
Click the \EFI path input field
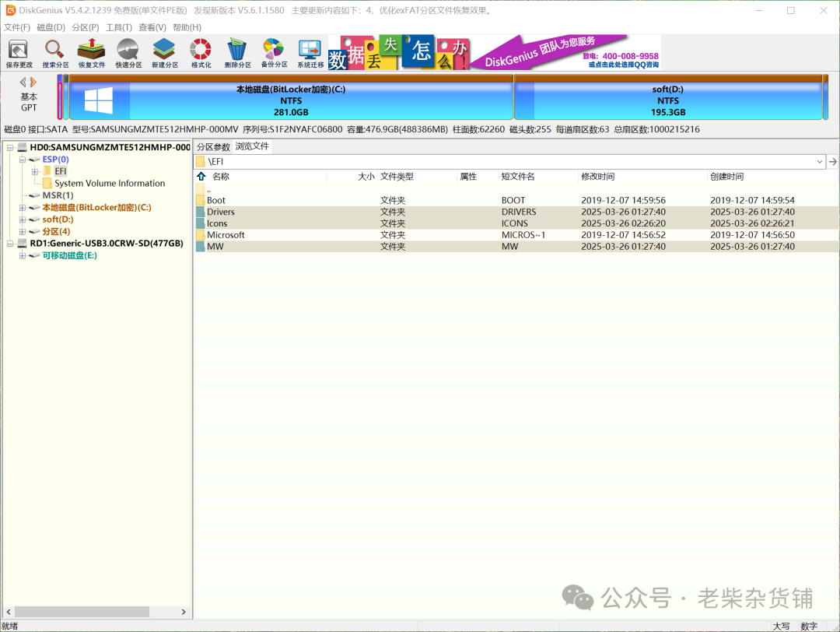tap(509, 161)
